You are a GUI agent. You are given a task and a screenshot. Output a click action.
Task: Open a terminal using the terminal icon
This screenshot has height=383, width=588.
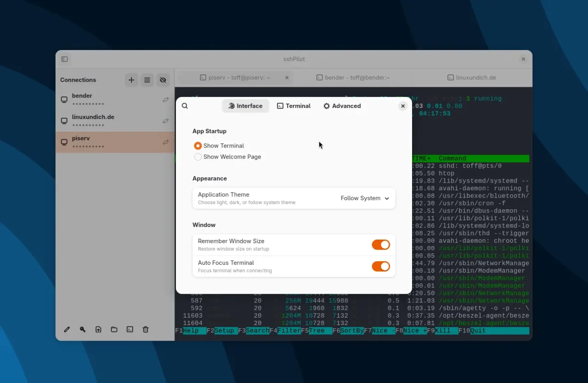[x=130, y=329]
